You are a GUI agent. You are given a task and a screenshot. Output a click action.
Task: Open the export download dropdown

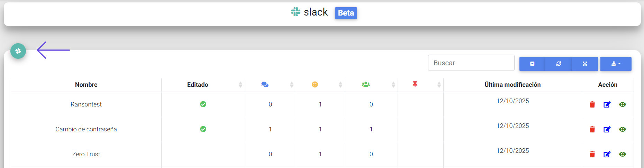[616, 64]
